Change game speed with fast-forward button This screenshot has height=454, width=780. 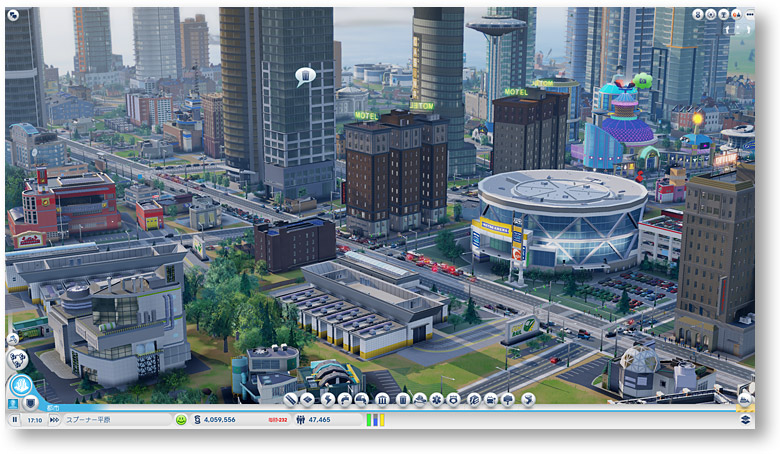[x=54, y=420]
